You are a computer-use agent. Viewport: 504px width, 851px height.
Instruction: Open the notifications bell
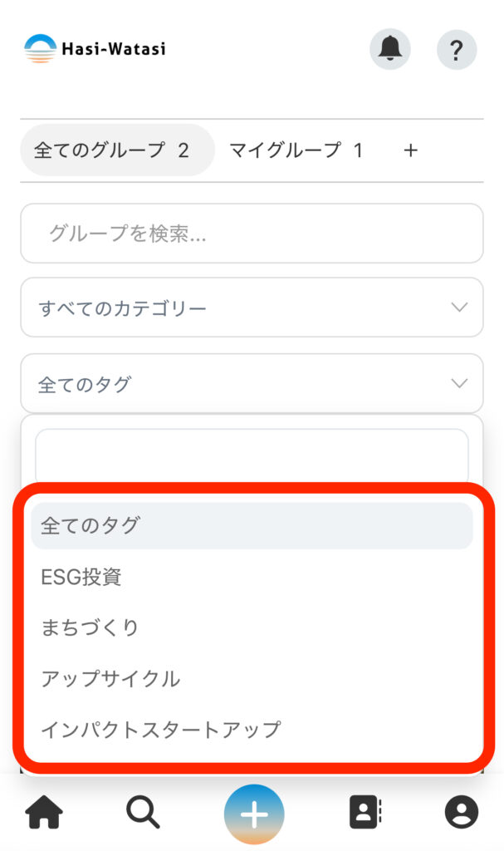coord(389,49)
